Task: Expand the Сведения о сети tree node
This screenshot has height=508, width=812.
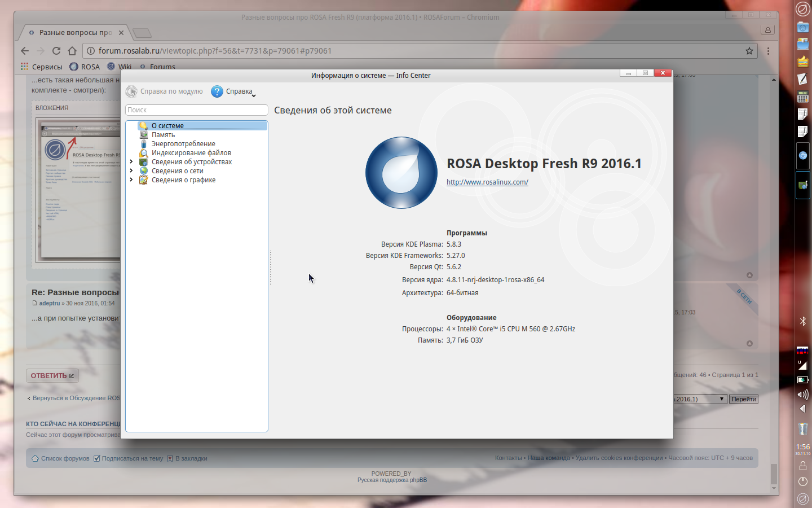Action: pyautogui.click(x=131, y=171)
